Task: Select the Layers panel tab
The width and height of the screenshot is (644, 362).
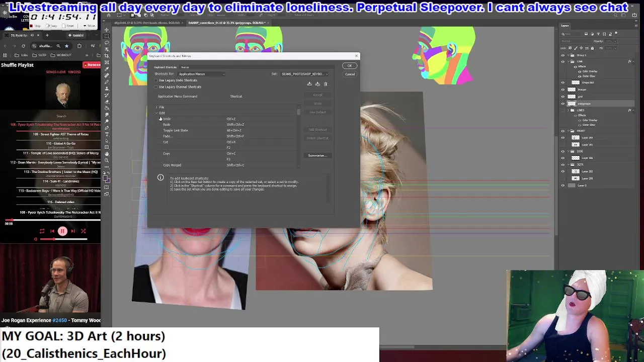Action: [565, 25]
